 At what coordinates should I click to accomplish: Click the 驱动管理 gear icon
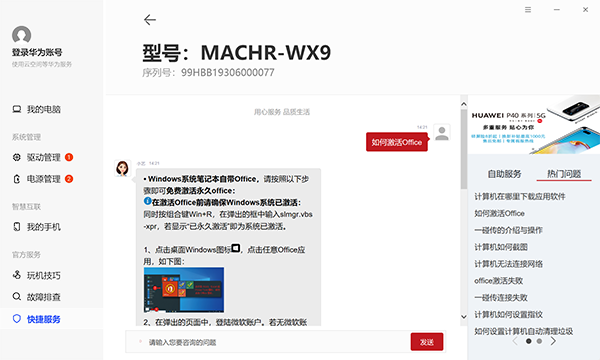(x=17, y=157)
